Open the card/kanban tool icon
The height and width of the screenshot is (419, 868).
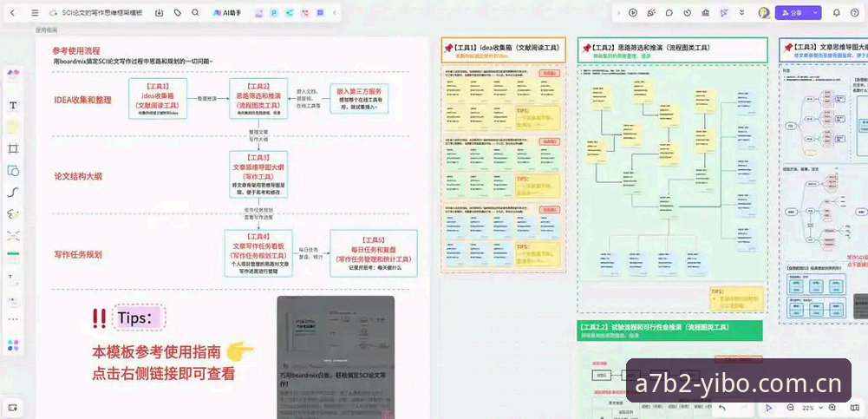[x=13, y=301]
